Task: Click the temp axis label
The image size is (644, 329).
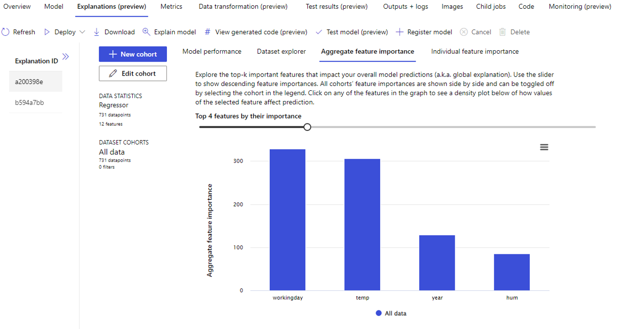Action: pyautogui.click(x=362, y=298)
